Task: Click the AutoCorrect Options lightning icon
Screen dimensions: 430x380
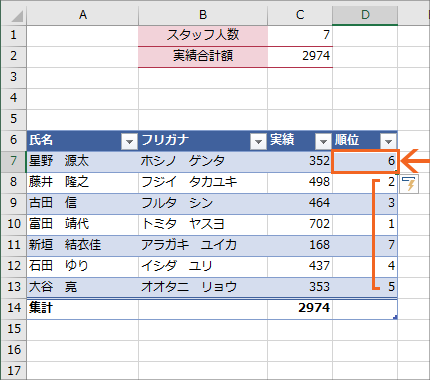Action: click(410, 184)
